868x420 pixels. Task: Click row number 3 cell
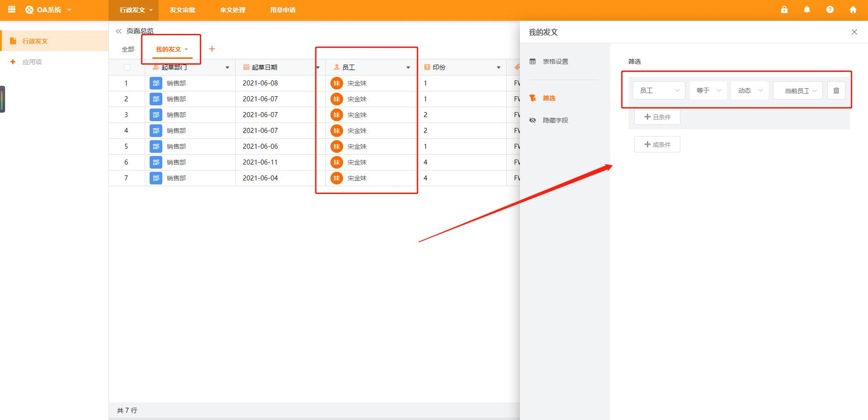coord(126,115)
